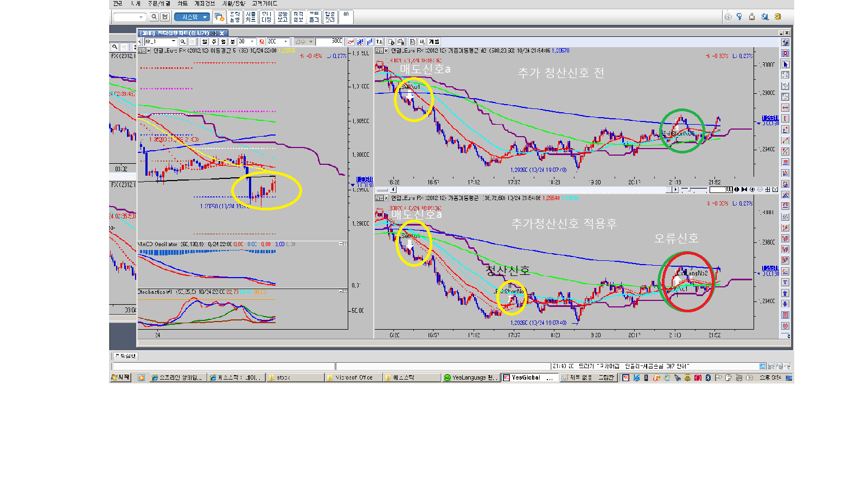Click the 합성 관리 toolbar button
Image resolution: width=868 pixels, height=488 pixels.
coord(330,17)
